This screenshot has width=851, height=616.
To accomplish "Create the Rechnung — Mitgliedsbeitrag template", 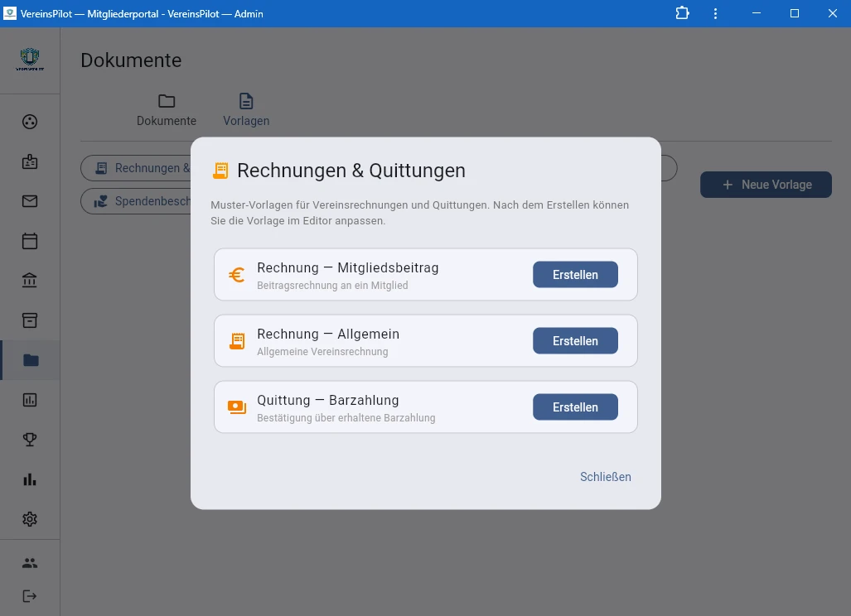I will [x=575, y=275].
